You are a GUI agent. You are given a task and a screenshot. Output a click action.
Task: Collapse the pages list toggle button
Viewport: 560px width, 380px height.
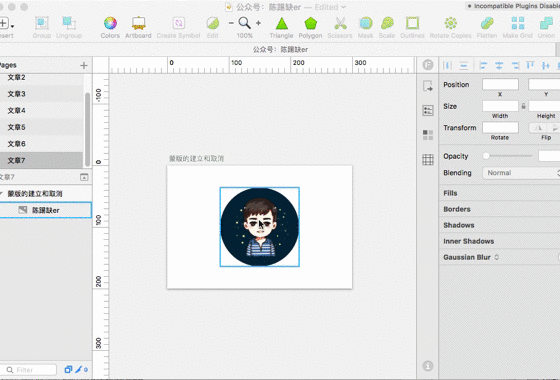84,177
